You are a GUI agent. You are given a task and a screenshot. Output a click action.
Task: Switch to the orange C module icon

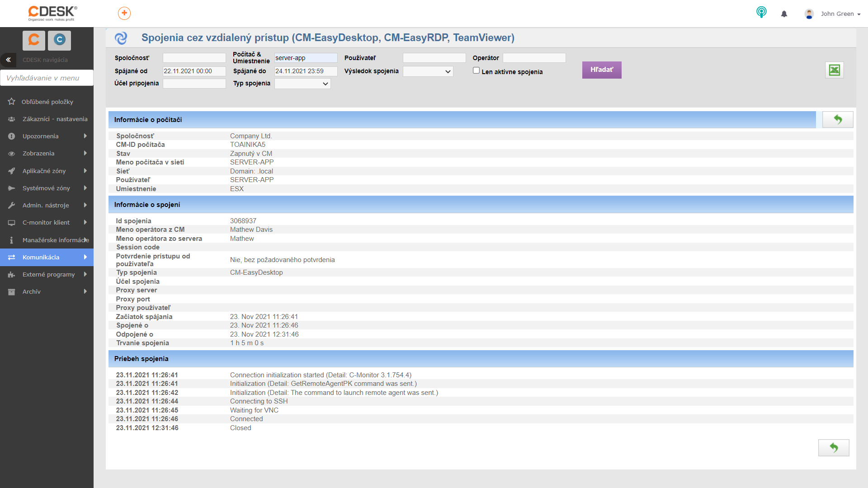pyautogui.click(x=34, y=40)
